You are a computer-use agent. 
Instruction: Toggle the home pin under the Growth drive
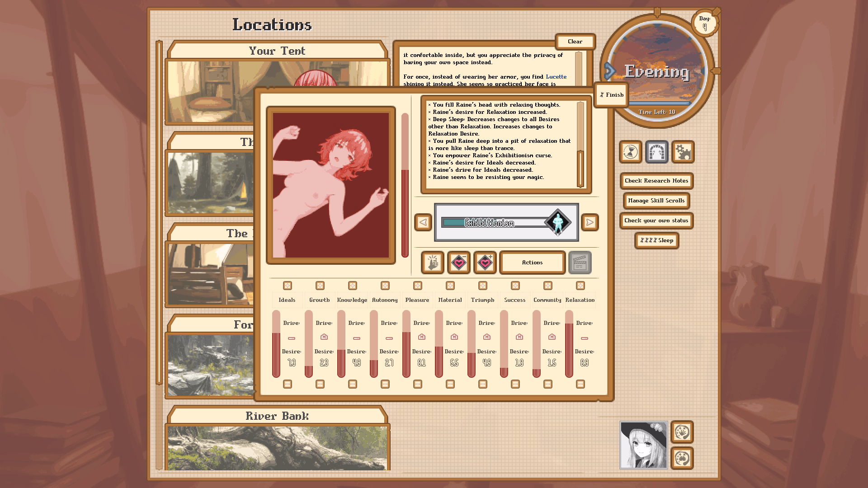[x=324, y=337]
